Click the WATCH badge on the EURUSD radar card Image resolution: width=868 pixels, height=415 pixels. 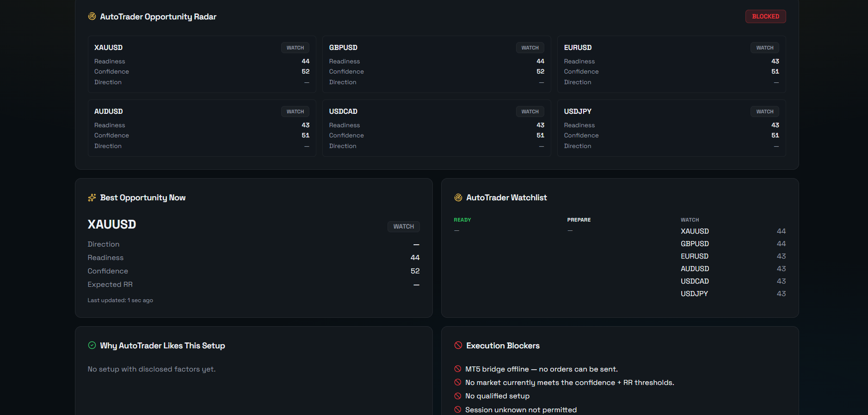(x=765, y=48)
